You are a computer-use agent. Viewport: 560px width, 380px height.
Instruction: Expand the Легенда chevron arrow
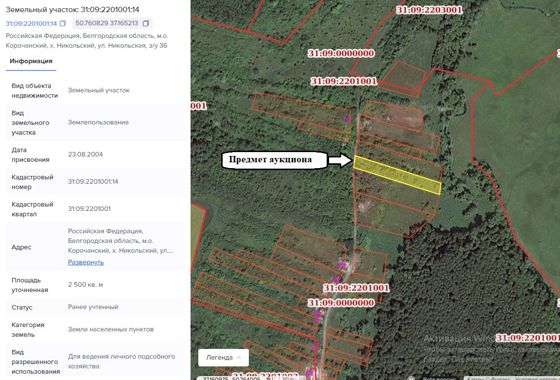click(239, 358)
